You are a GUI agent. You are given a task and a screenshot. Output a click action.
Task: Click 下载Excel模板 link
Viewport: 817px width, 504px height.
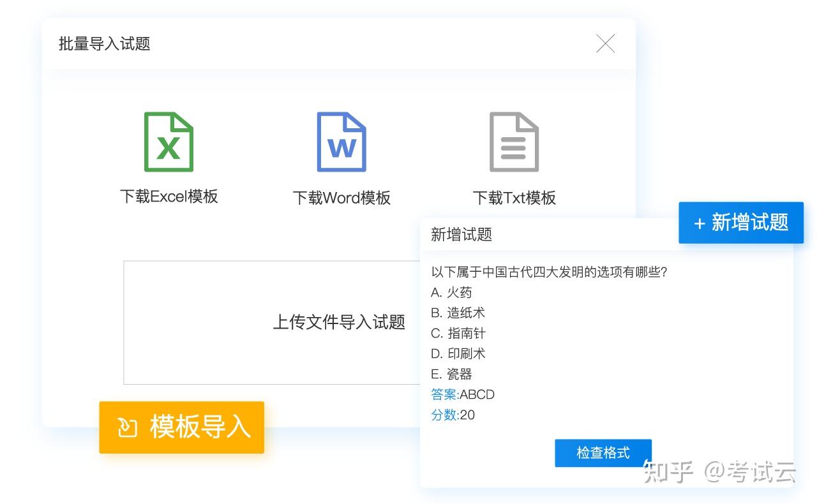point(169,196)
